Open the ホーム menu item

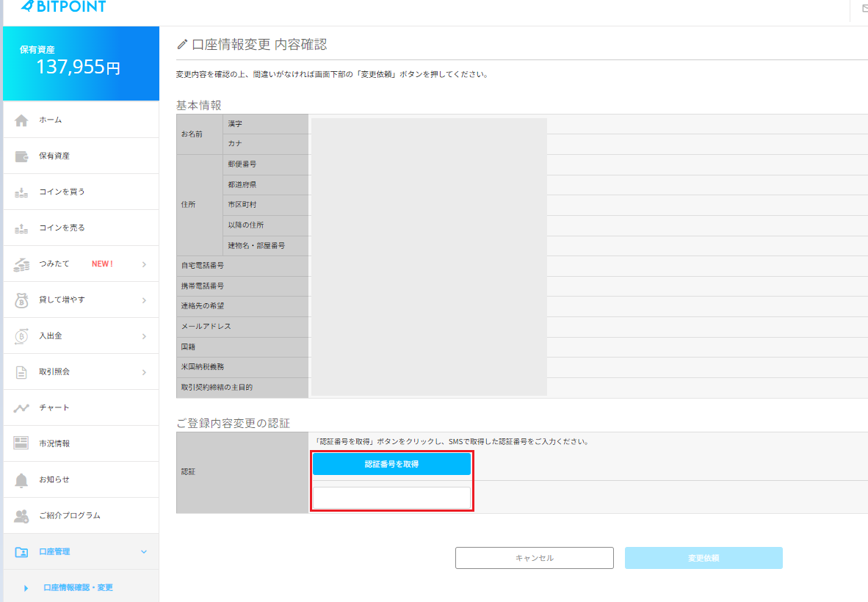pyautogui.click(x=82, y=120)
